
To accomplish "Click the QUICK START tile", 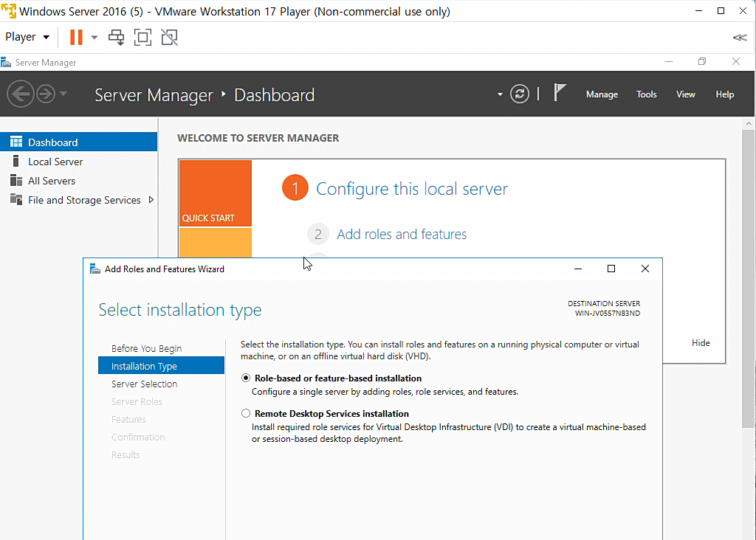I will click(216, 193).
